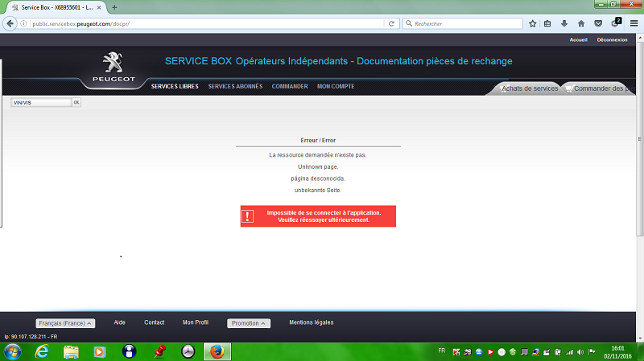Open the red pushpin taskbar icon
The image size is (644, 361).
click(159, 352)
